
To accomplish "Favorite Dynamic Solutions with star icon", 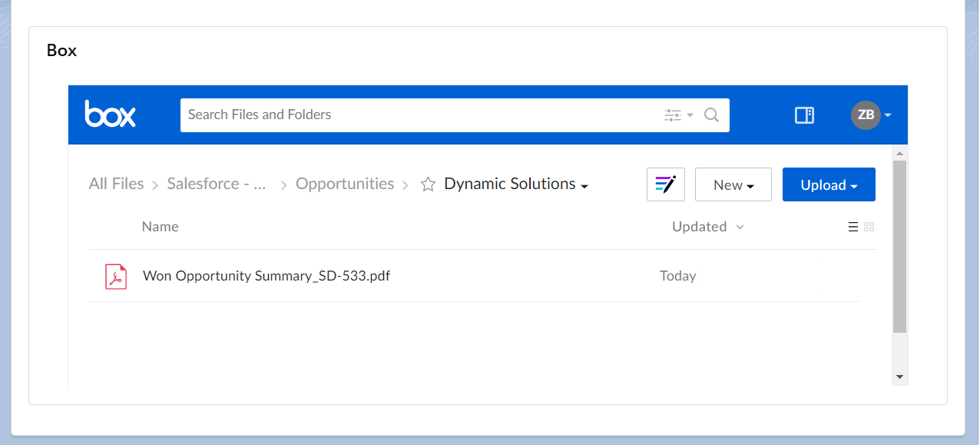I will 429,184.
